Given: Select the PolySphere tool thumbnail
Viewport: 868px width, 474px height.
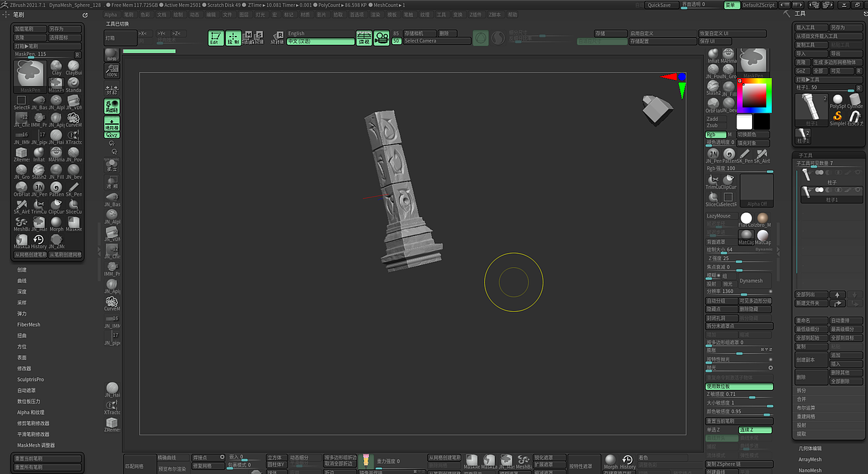Looking at the screenshot, I should point(838,101).
